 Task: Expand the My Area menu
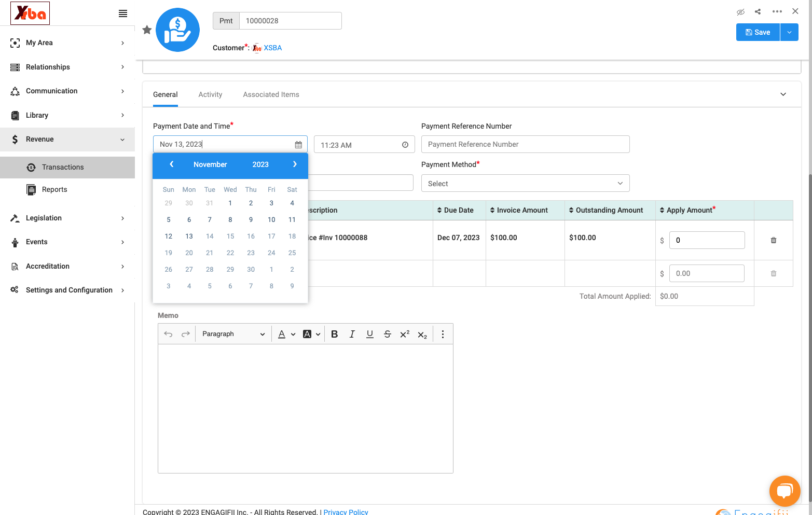click(x=67, y=43)
